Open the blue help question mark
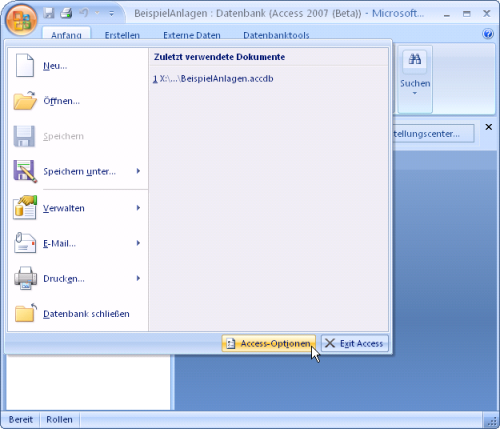Viewport: 500px width, 429px height. pos(488,34)
